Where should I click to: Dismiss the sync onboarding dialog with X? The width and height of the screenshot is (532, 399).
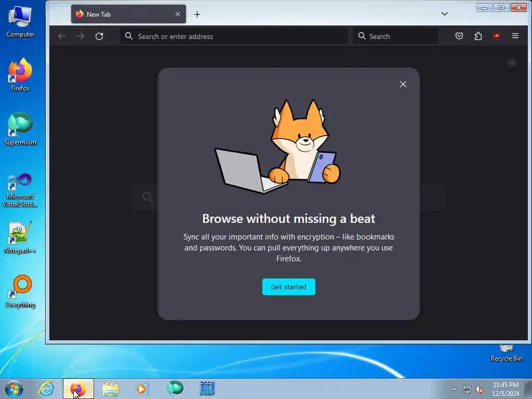tap(403, 84)
